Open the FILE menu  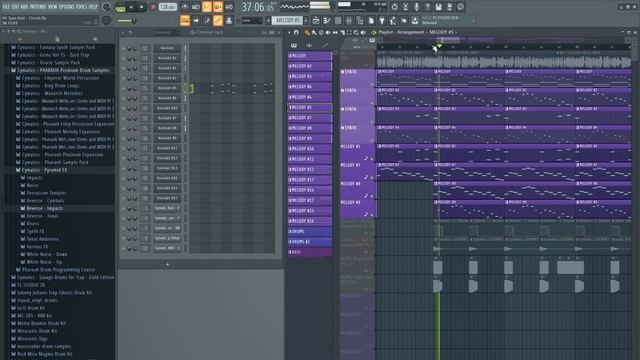pos(6,7)
